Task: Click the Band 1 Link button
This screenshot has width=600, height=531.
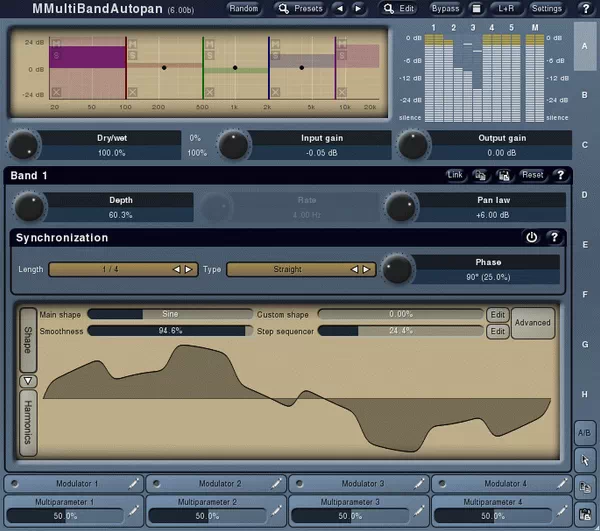Action: click(455, 175)
